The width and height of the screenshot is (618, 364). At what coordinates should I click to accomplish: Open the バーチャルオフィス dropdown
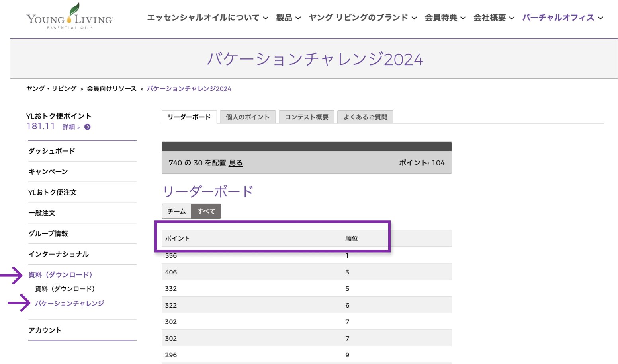(x=562, y=18)
